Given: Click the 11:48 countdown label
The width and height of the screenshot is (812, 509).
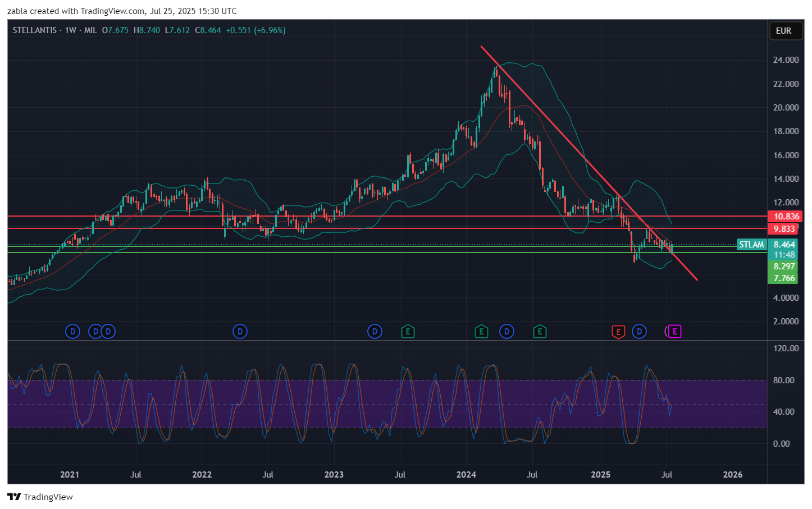Looking at the screenshot, I should click(x=784, y=255).
